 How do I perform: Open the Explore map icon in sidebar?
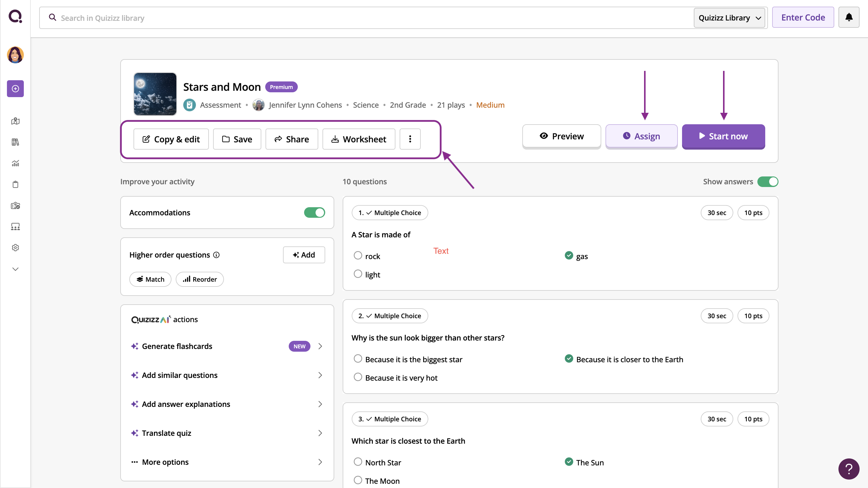tap(15, 121)
